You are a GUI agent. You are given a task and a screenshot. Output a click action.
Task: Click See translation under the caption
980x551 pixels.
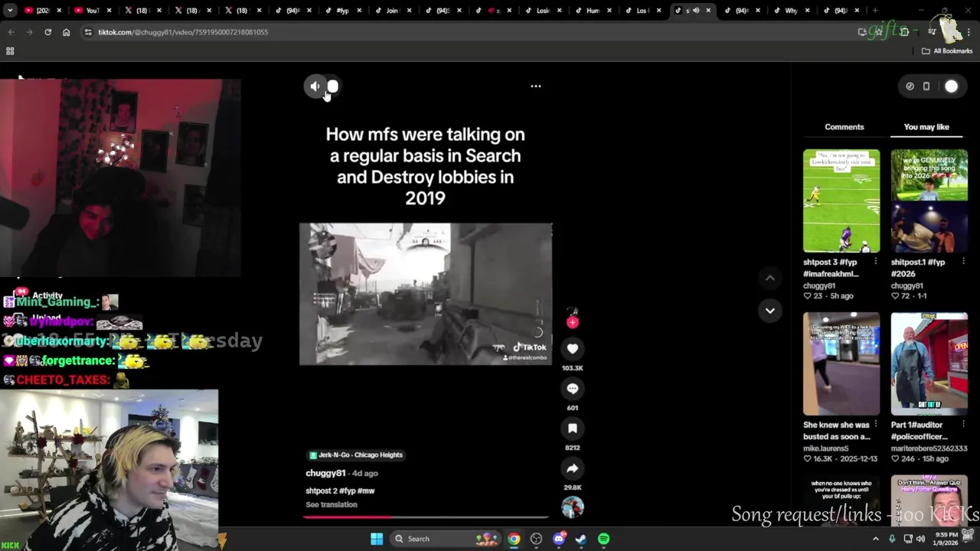point(332,504)
